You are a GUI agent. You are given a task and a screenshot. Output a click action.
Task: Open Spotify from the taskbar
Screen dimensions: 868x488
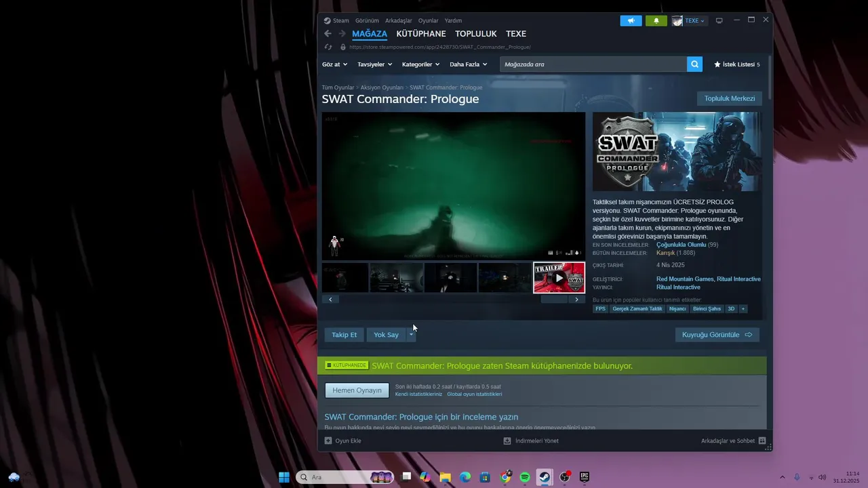(x=525, y=477)
